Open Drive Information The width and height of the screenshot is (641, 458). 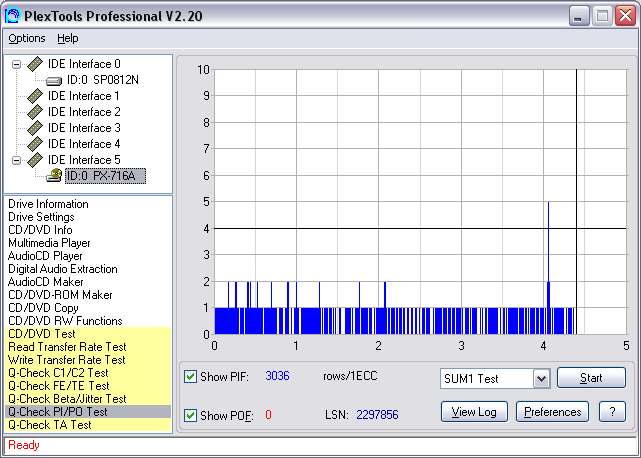[x=48, y=204]
